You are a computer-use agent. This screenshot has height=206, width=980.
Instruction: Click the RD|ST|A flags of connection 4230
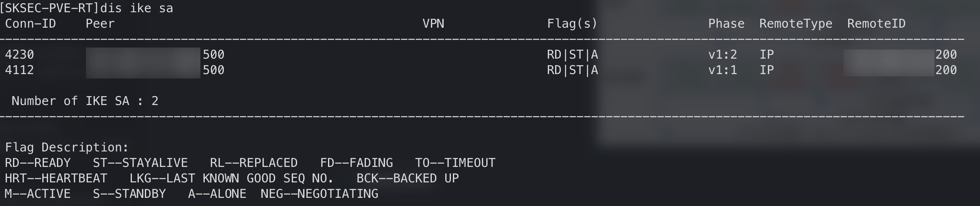573,55
